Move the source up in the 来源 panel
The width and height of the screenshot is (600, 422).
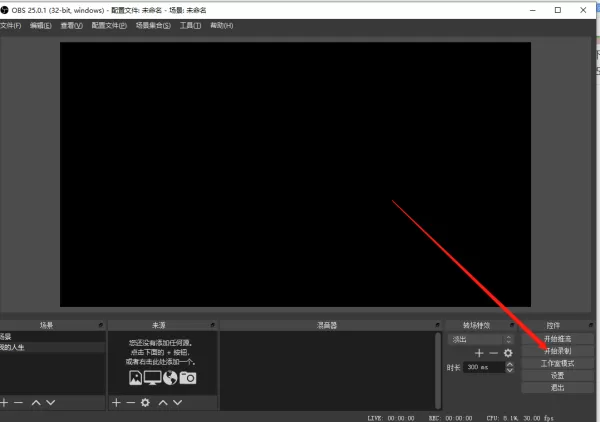coord(163,402)
